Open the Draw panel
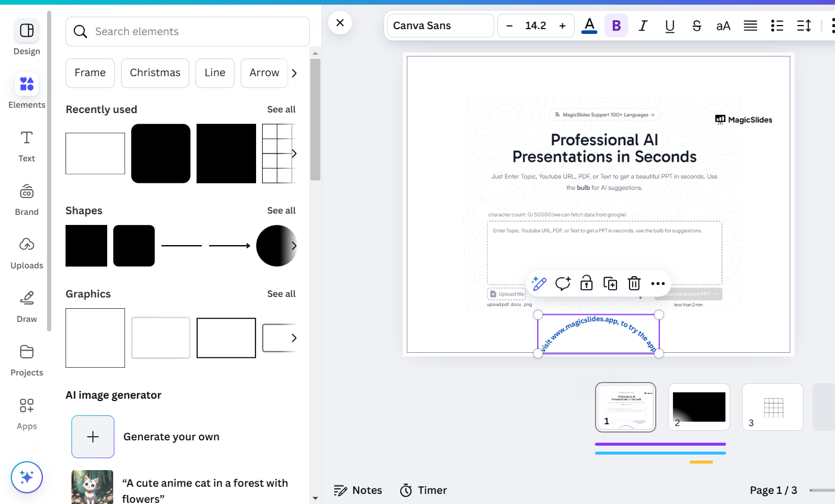 (x=27, y=306)
